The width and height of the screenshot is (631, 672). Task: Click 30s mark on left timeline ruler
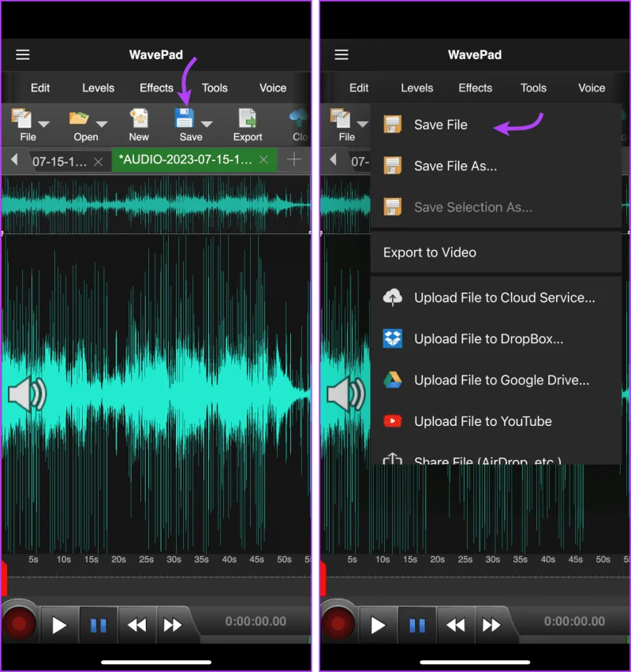coord(174,559)
